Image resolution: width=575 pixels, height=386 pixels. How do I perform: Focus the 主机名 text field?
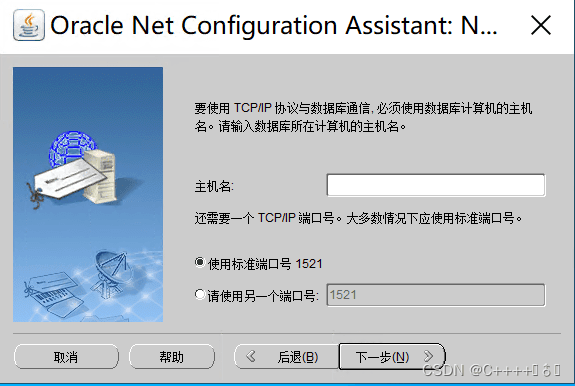coord(436,185)
